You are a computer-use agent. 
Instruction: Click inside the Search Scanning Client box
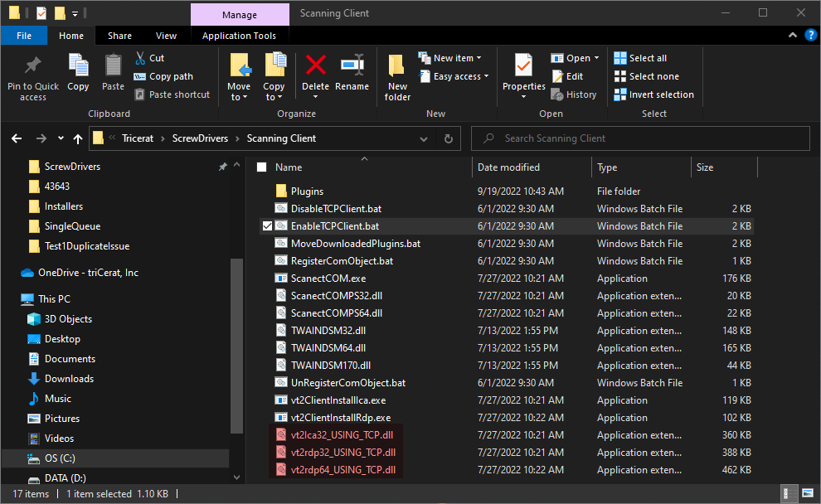[639, 138]
